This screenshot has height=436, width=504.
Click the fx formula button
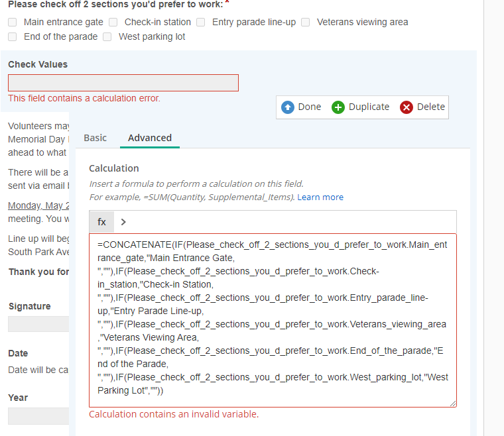[101, 222]
